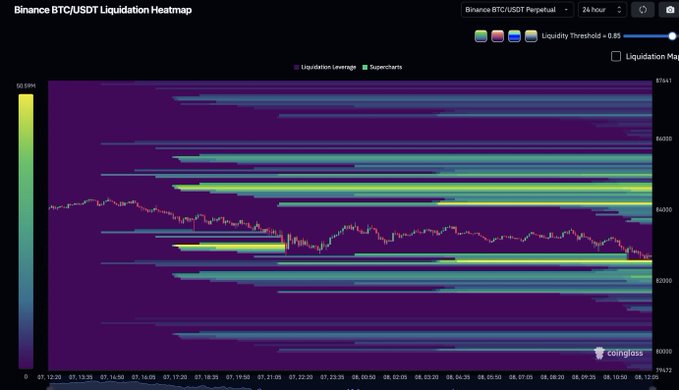Click the refresh chart icon
The width and height of the screenshot is (679, 390).
pos(643,10)
